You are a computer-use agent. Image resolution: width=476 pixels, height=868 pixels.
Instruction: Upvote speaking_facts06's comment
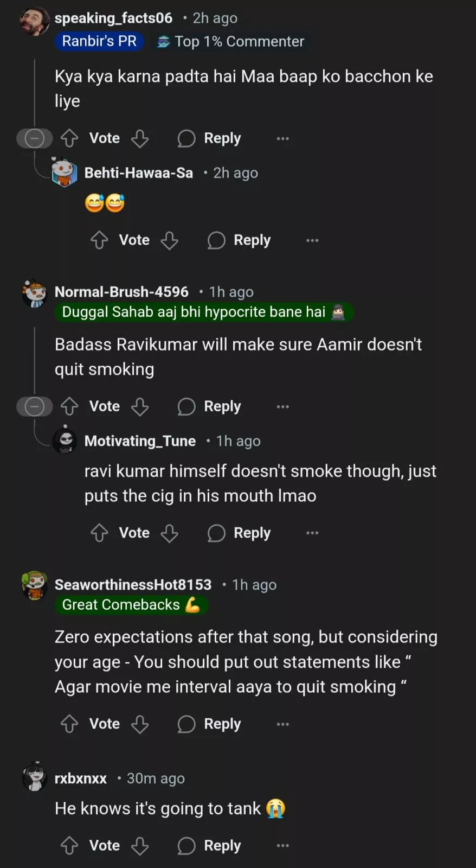coord(69,138)
